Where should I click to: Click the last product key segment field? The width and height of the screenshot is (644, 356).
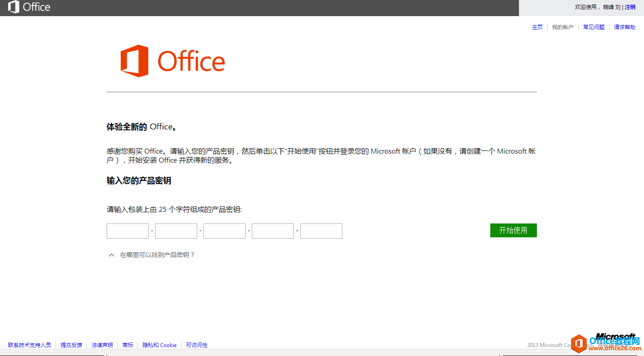coord(321,231)
